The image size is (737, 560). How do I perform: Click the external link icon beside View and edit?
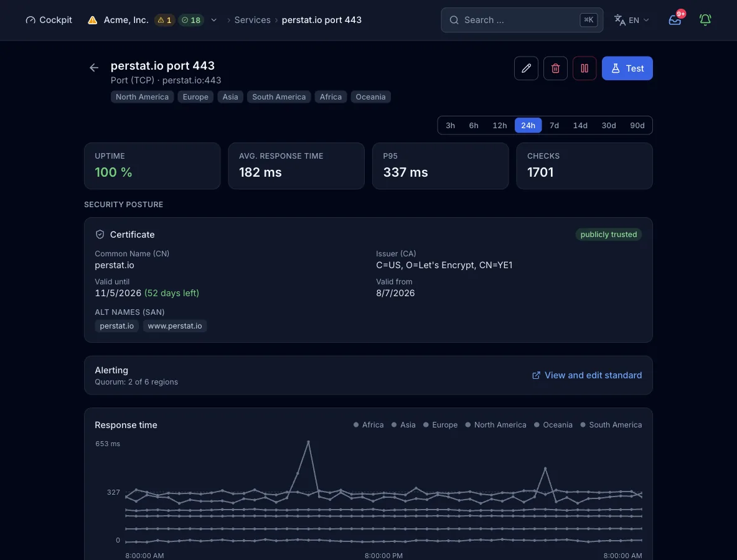536,375
